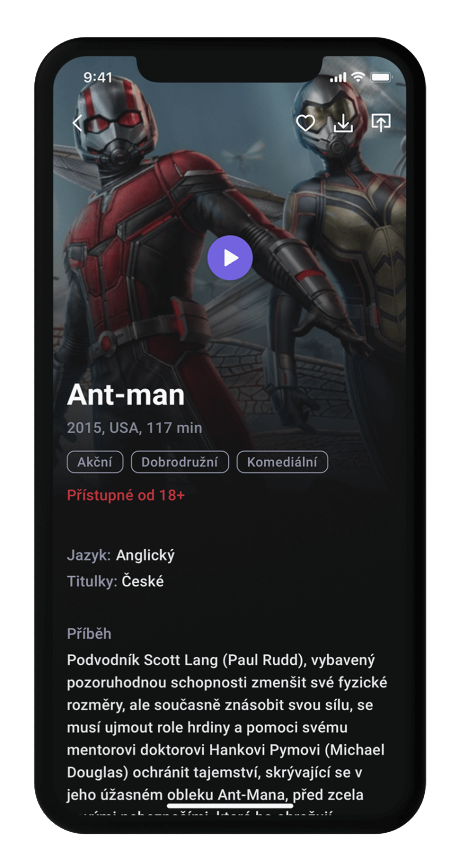Tap the story description paragraph

point(227,731)
